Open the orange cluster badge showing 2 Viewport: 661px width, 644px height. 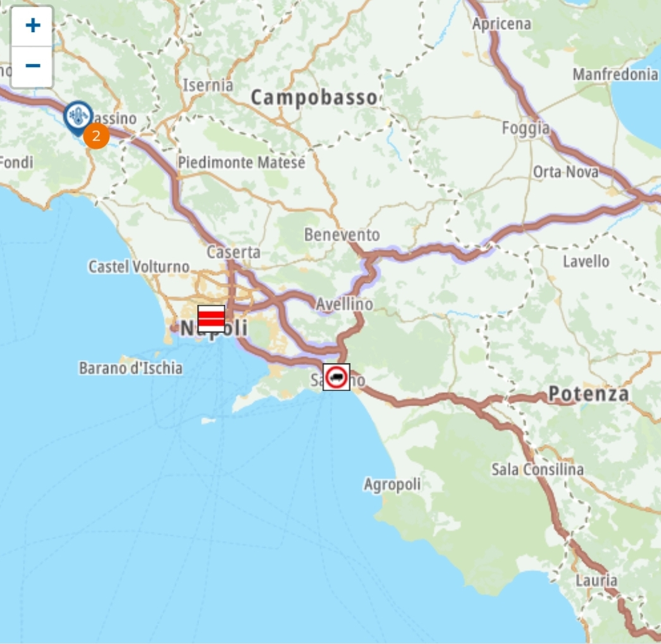click(x=97, y=136)
